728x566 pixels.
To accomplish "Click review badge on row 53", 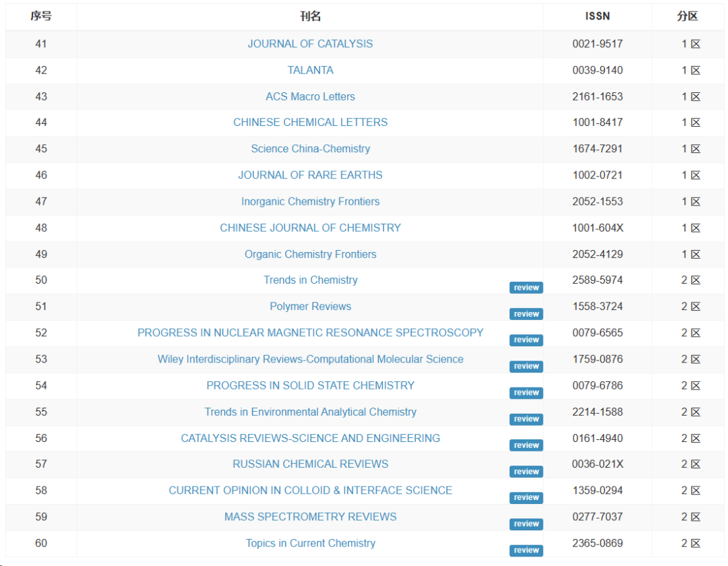I will click(x=526, y=367).
